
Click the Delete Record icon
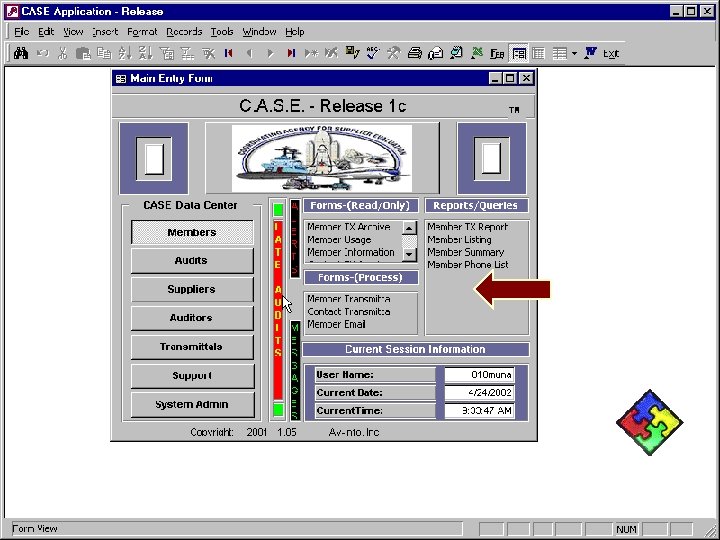[x=331, y=53]
